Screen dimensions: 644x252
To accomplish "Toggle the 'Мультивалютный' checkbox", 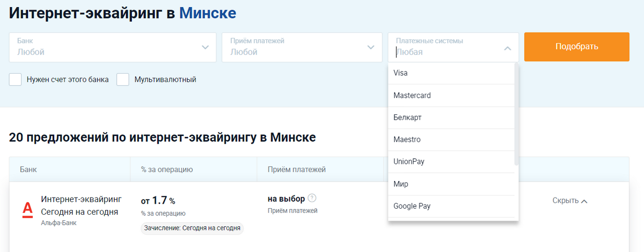I will 123,80.
